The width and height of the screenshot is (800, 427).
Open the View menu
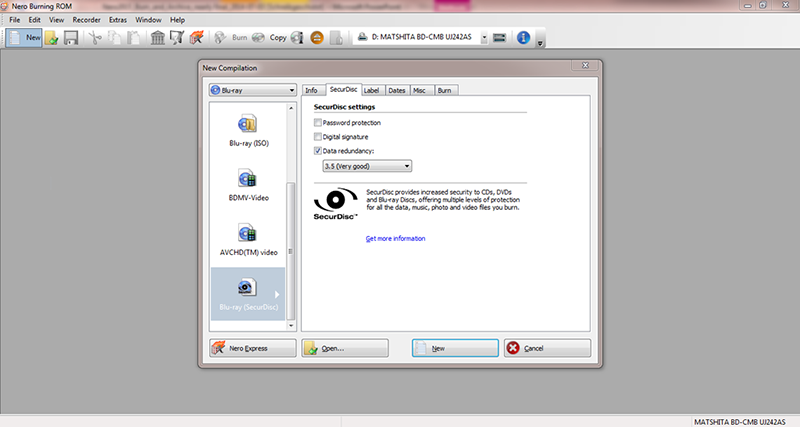pyautogui.click(x=56, y=20)
